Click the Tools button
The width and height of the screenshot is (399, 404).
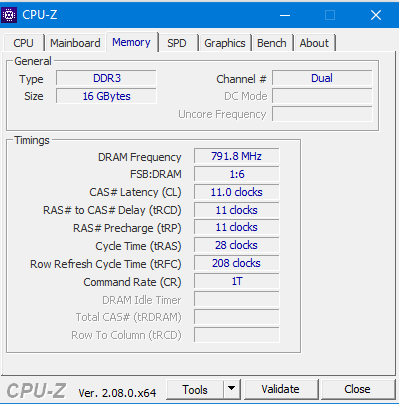(x=195, y=389)
